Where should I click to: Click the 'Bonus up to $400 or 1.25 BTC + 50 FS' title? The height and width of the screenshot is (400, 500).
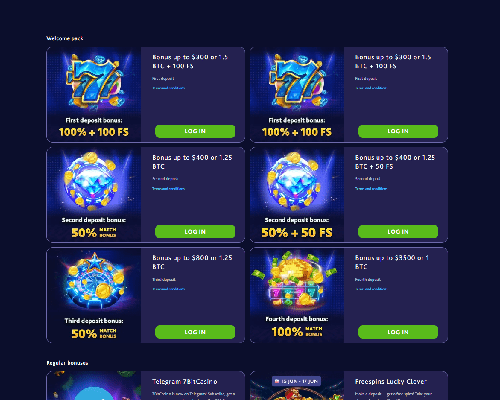pos(395,162)
